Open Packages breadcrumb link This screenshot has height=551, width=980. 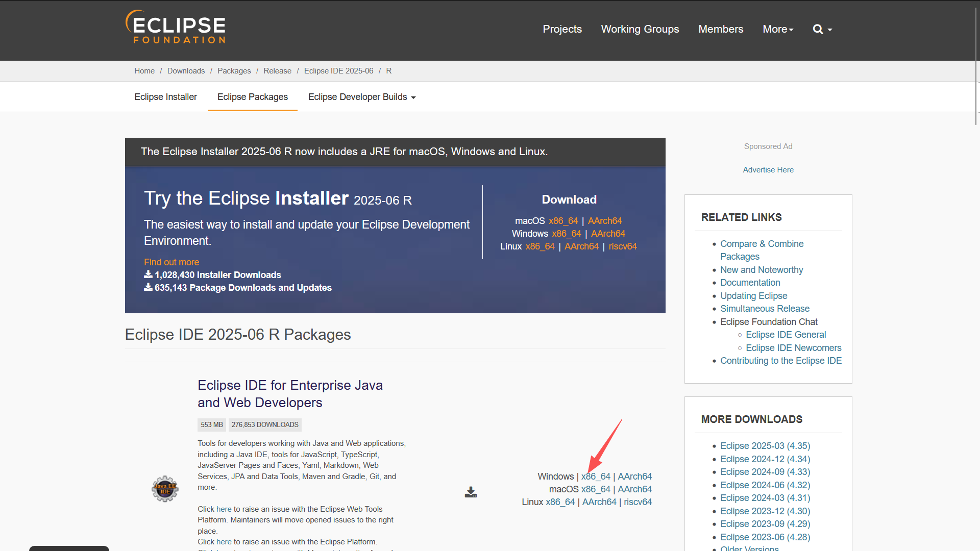234,71
